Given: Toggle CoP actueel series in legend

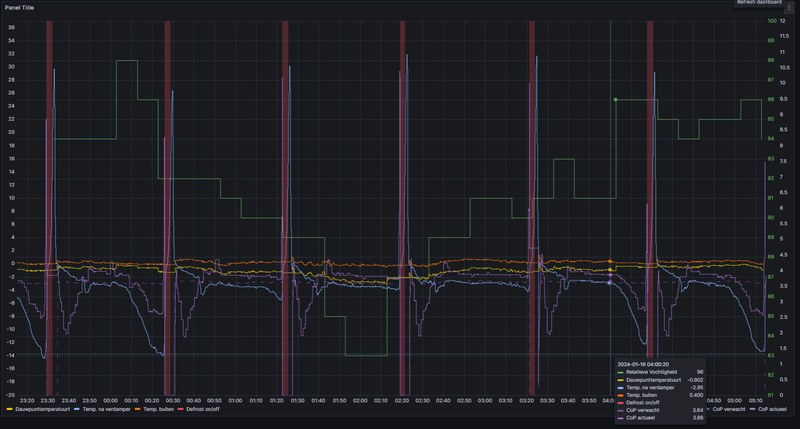Looking at the screenshot, I should [x=772, y=409].
